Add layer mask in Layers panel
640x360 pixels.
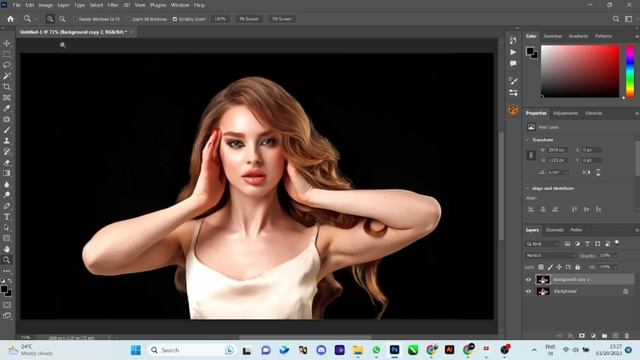582,336
